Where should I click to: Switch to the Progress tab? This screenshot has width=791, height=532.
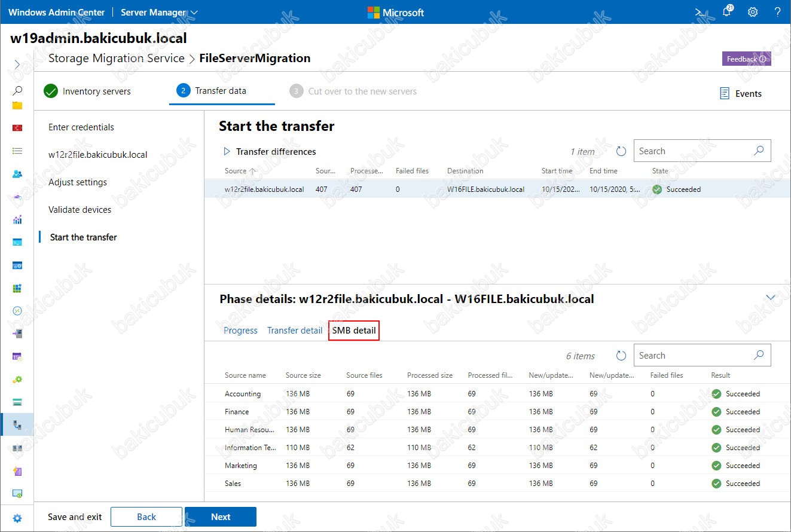[x=240, y=331]
